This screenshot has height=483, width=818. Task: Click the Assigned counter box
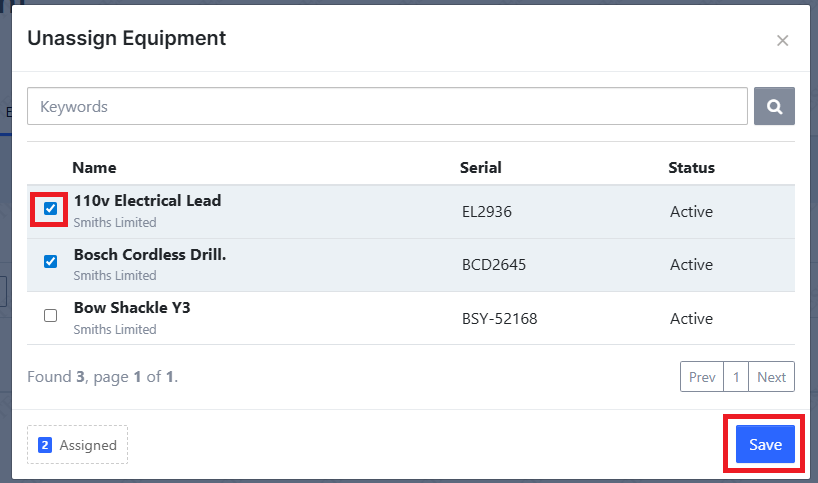(77, 444)
